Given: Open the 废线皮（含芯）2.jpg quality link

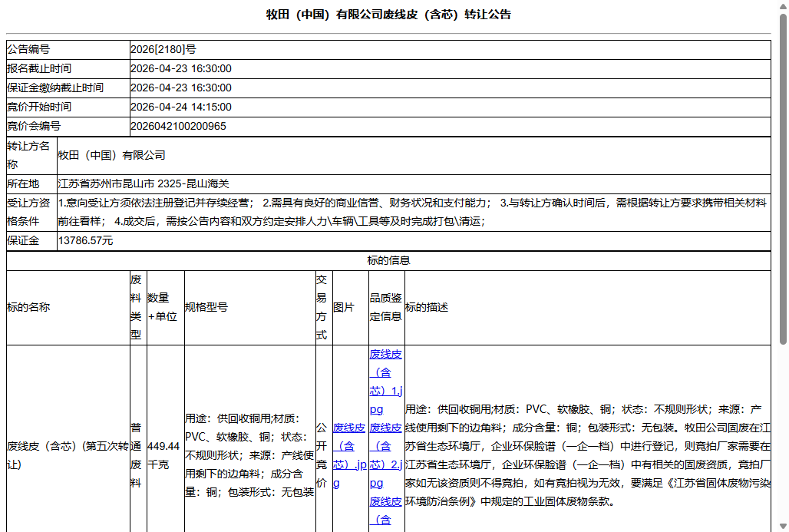Looking at the screenshot, I should click(x=385, y=455).
